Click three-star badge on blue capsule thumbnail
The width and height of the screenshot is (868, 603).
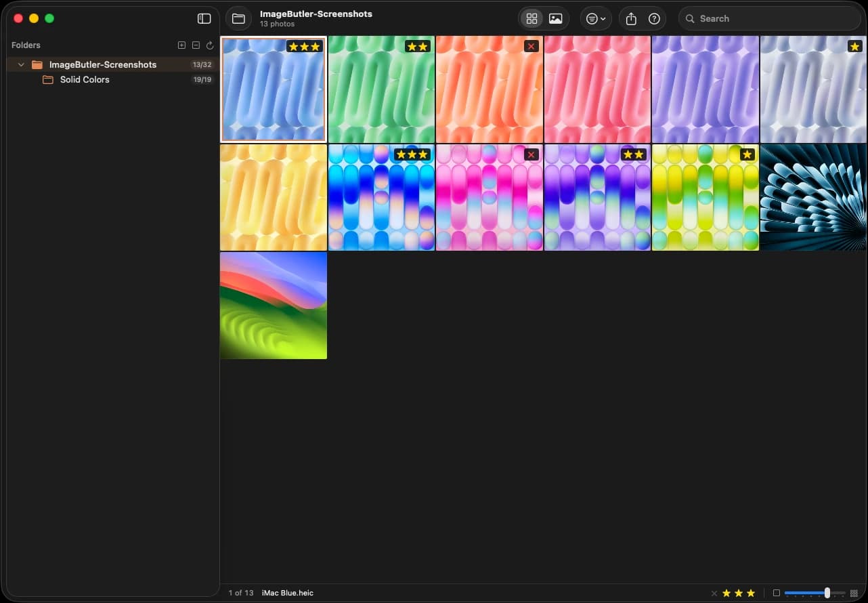pyautogui.click(x=412, y=154)
